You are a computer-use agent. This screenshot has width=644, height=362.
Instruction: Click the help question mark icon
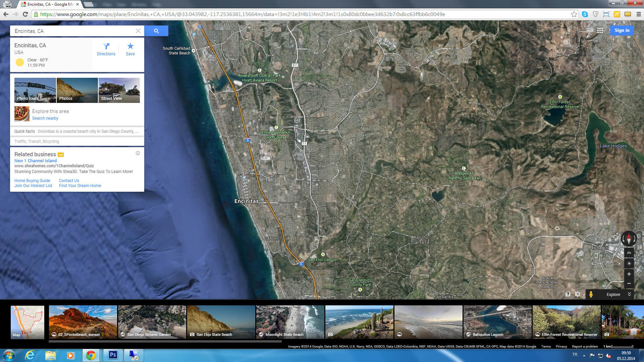568,294
